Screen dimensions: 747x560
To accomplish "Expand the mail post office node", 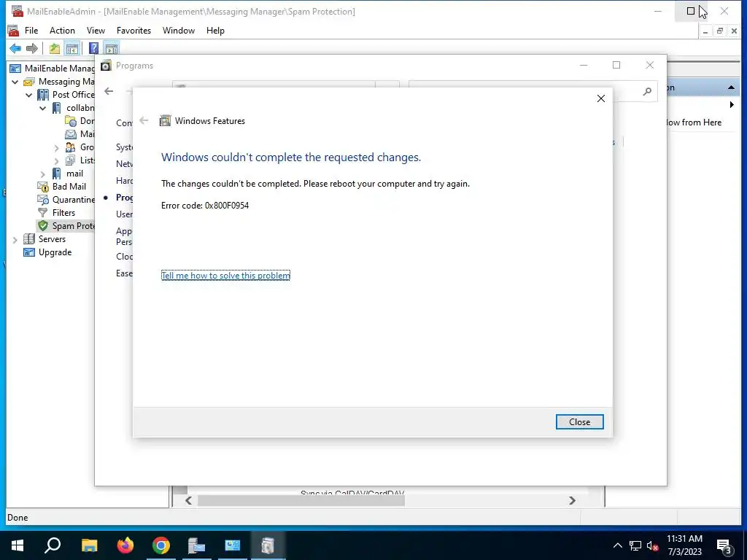I will click(43, 174).
